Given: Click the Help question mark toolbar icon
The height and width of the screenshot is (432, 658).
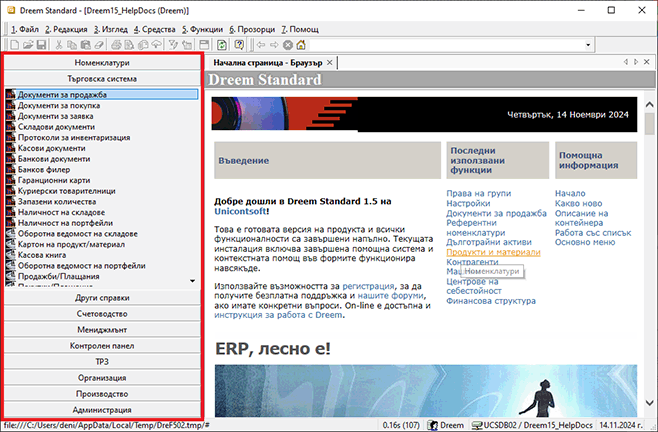Looking at the screenshot, I should (239, 45).
